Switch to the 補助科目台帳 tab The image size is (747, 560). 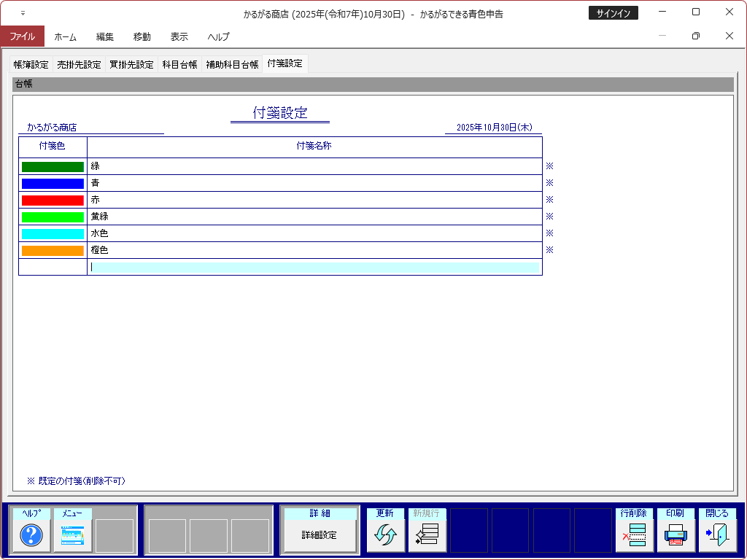pos(232,64)
